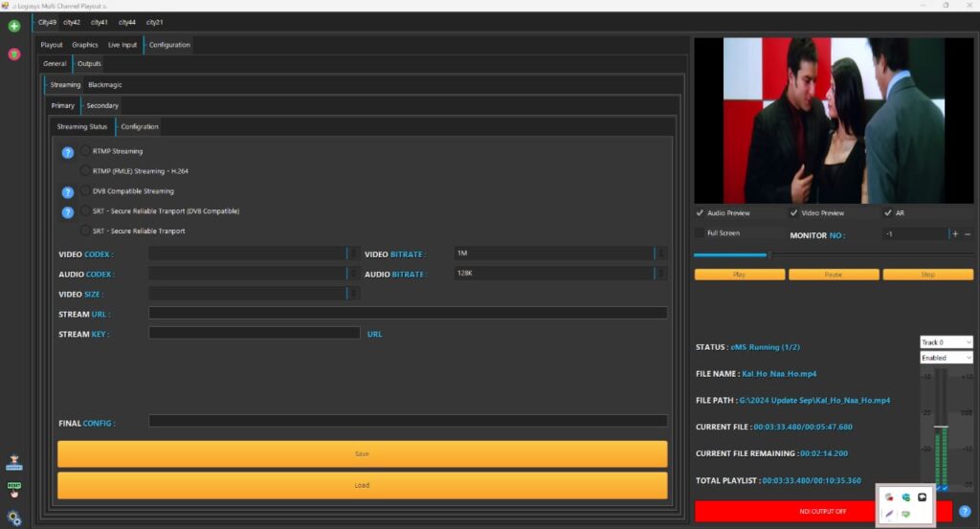The height and width of the screenshot is (529, 980).
Task: Open the Track 0 dropdown
Action: [x=947, y=342]
